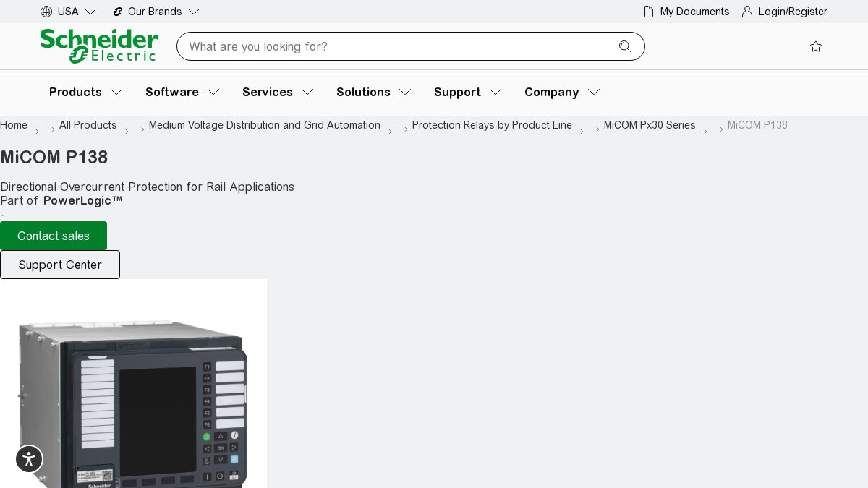
Task: Click the MiCOM P138 breadcrumb text
Action: 757,125
